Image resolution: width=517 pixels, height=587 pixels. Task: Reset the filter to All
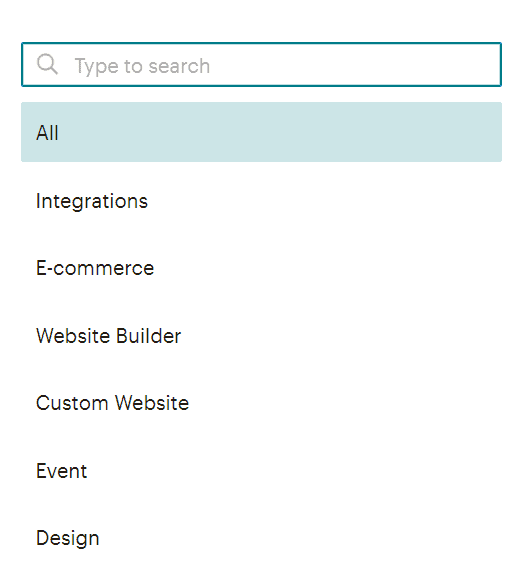(261, 132)
